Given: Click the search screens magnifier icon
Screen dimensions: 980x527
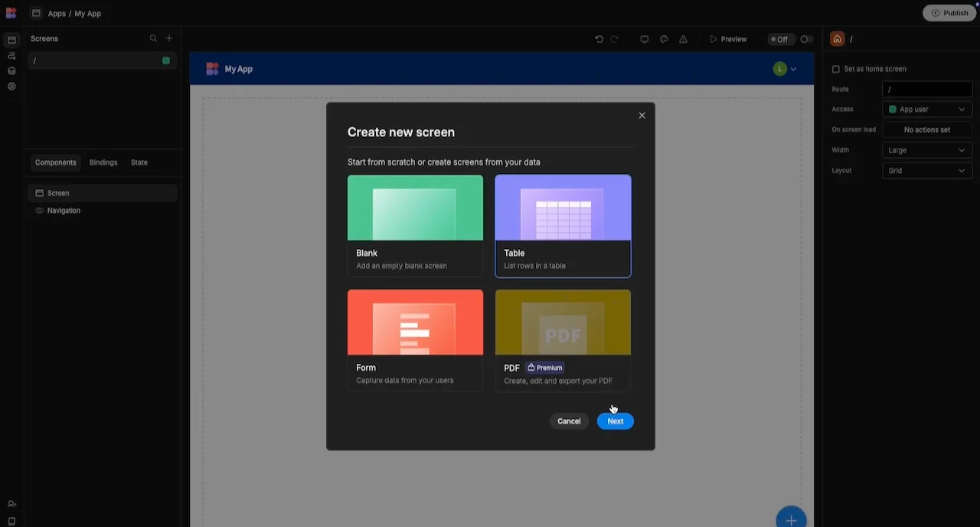Looking at the screenshot, I should [x=153, y=38].
